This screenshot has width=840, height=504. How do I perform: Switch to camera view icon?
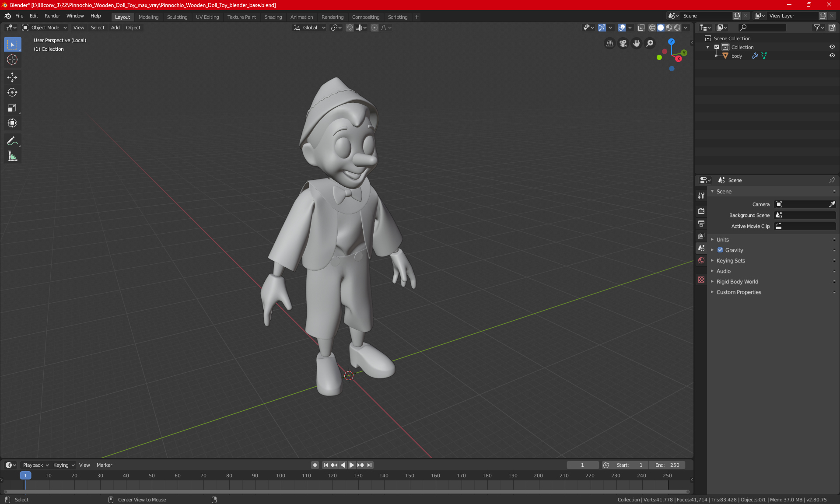pyautogui.click(x=623, y=43)
